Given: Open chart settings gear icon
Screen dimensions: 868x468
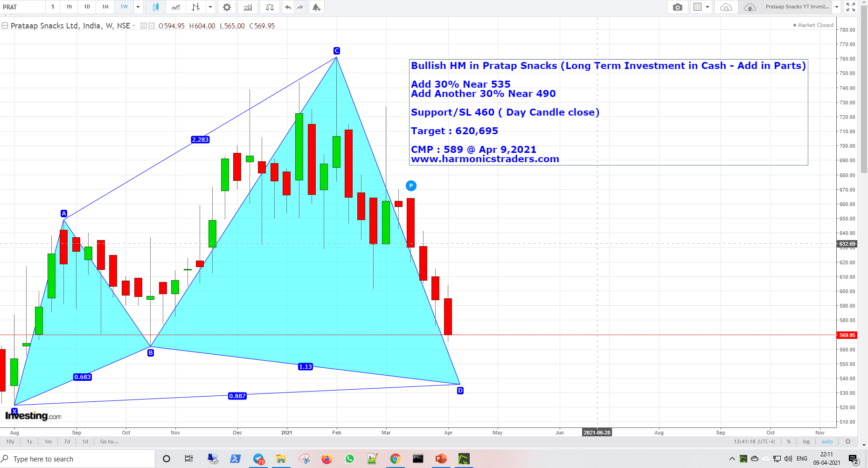Looking at the screenshot, I should [227, 7].
